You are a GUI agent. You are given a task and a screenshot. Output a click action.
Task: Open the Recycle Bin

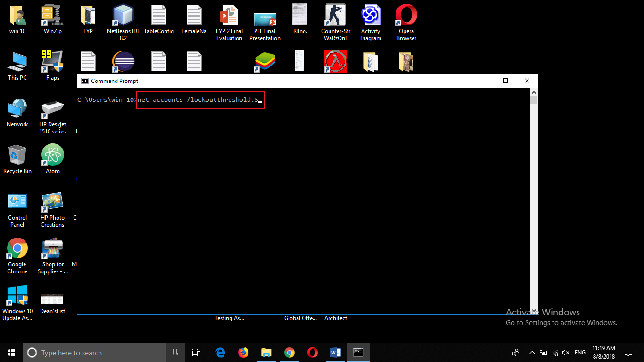17,156
